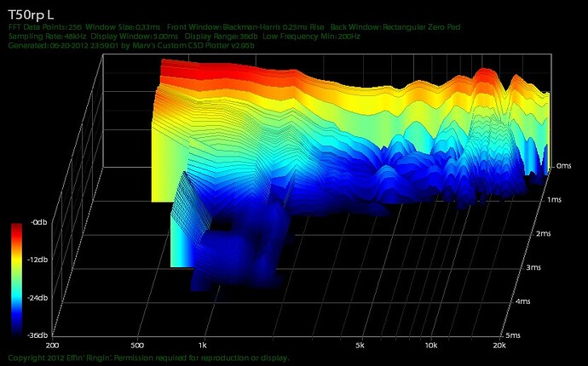The width and height of the screenshot is (588, 366).
Task: Click the T50rp L plot title
Action: pyautogui.click(x=32, y=14)
